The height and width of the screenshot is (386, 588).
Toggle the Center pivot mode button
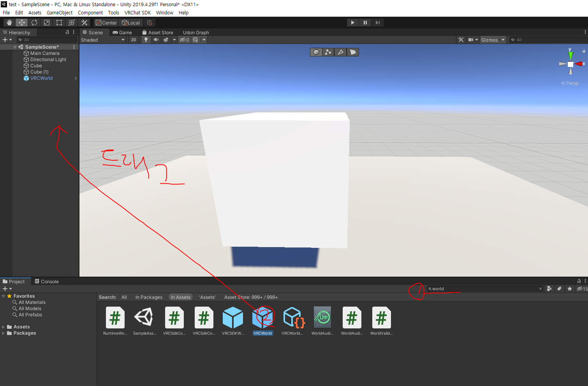pos(106,23)
